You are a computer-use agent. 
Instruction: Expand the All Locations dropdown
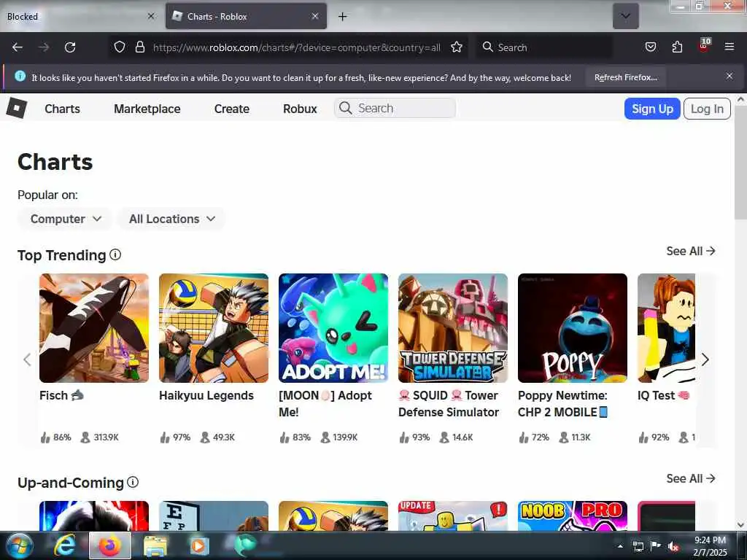(x=171, y=219)
